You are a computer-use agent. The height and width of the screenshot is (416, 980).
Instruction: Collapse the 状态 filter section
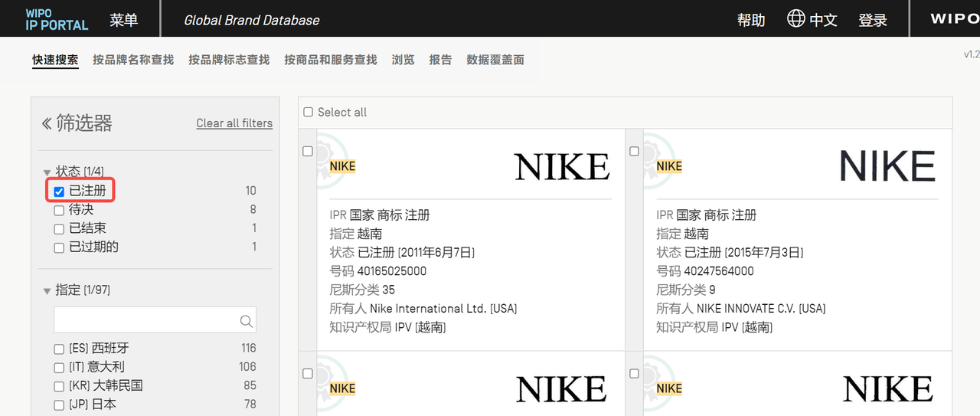point(47,172)
